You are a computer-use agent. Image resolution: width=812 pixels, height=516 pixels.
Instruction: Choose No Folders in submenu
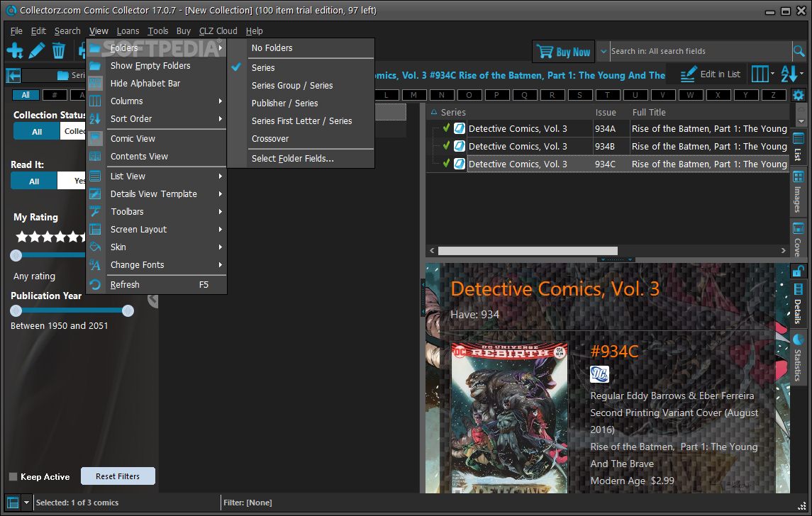tap(301, 48)
